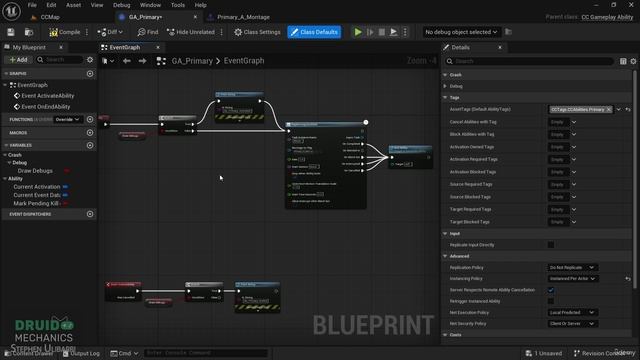The width and height of the screenshot is (640, 360).
Task: Open the Debug menu
Action: tap(121, 5)
